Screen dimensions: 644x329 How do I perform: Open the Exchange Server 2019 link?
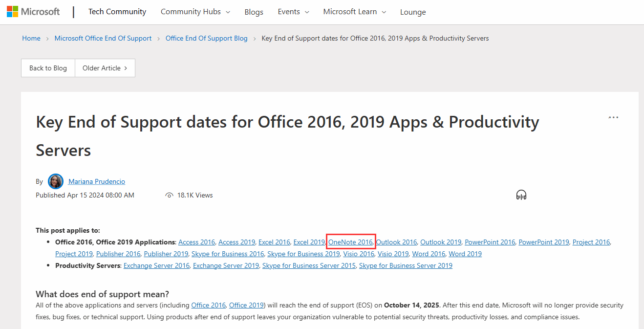[x=226, y=265]
